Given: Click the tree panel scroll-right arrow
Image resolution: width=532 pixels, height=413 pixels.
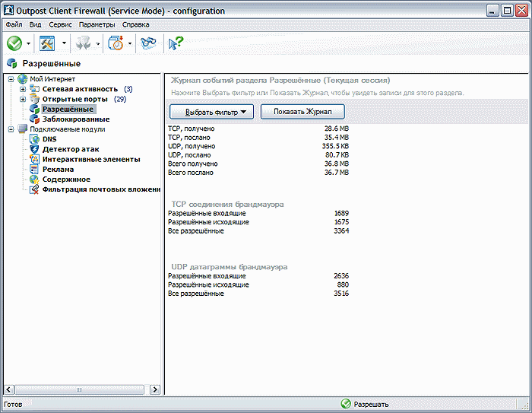Looking at the screenshot, I should point(155,389).
